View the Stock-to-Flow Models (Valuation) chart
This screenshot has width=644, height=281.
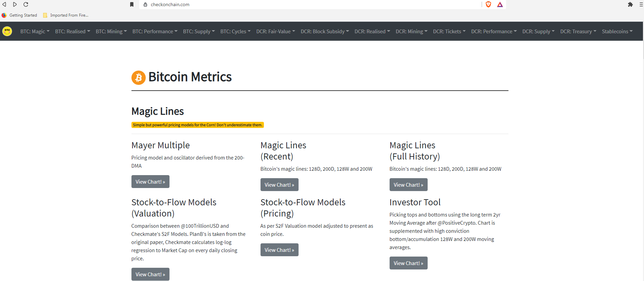pos(150,274)
